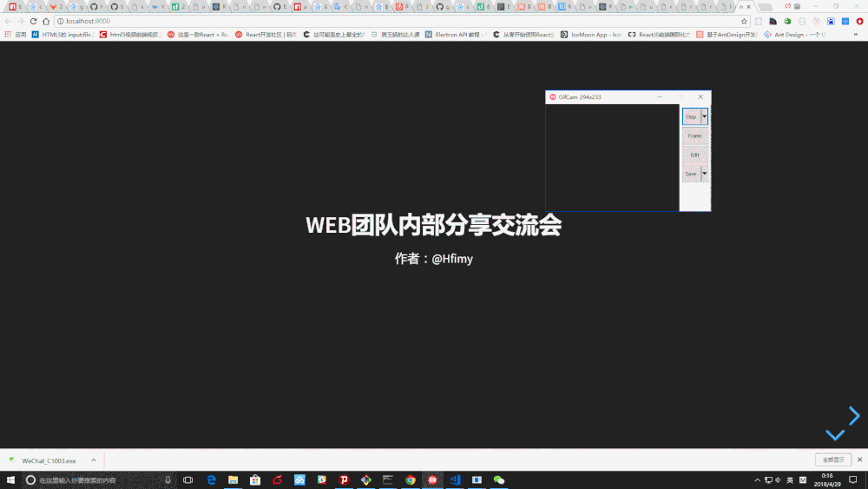The width and height of the screenshot is (868, 489).
Task: Open the dropdown arrow beside Stop
Action: coord(705,116)
